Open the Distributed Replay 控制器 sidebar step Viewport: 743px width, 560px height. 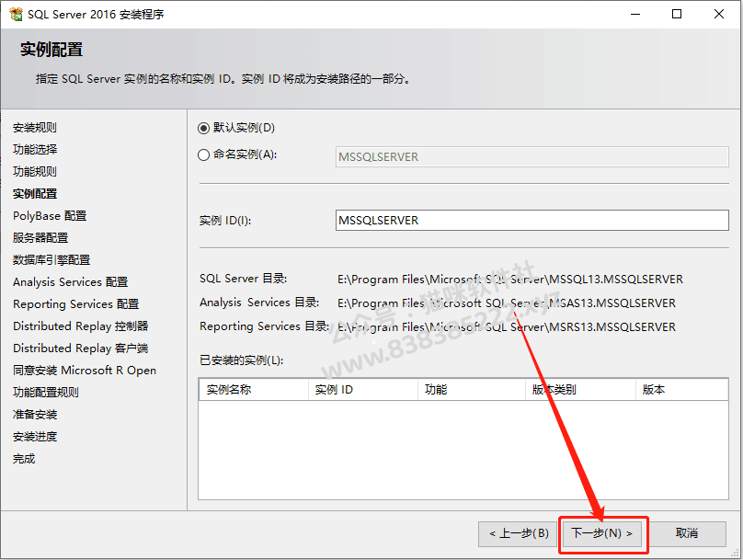tap(81, 326)
